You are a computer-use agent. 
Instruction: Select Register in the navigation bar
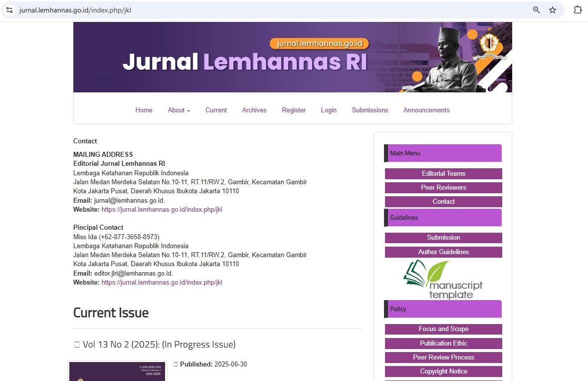[294, 110]
